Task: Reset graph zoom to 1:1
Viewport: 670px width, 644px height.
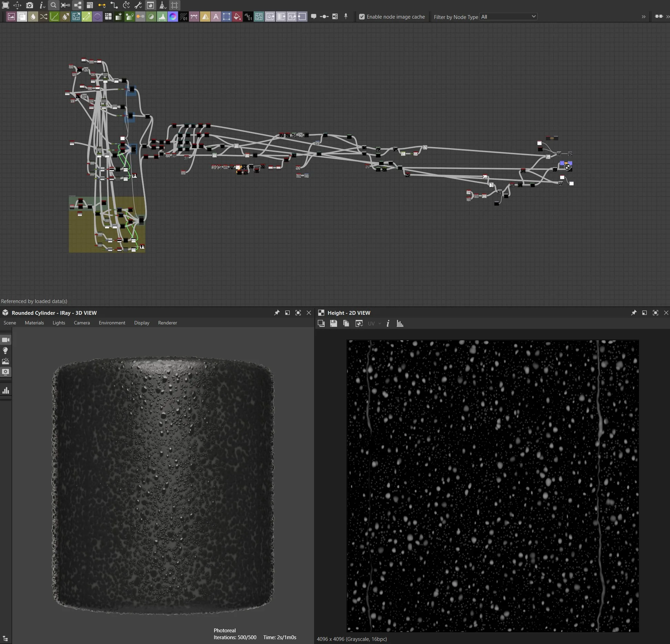Action: (17, 5)
